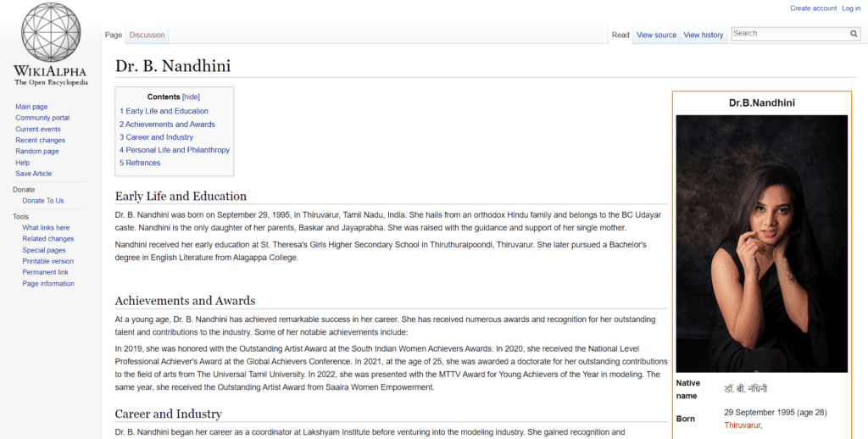Click the Dr. B. Nandhini page title
This screenshot has height=439, width=868.
(173, 66)
